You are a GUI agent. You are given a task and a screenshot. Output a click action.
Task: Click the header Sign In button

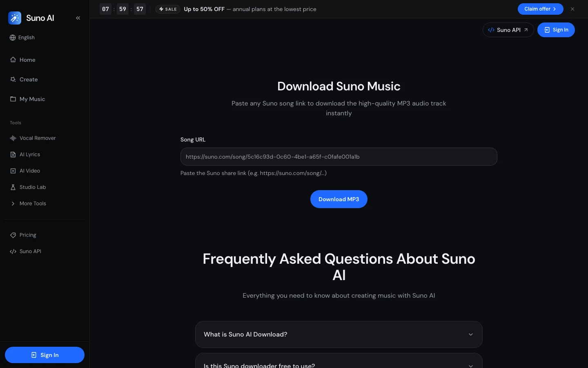point(556,30)
